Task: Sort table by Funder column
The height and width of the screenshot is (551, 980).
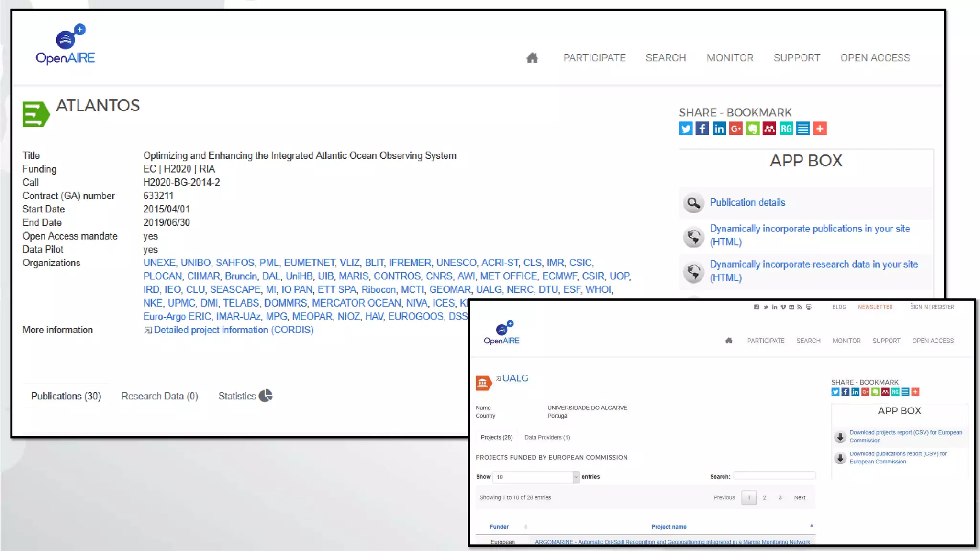Action: 499,527
